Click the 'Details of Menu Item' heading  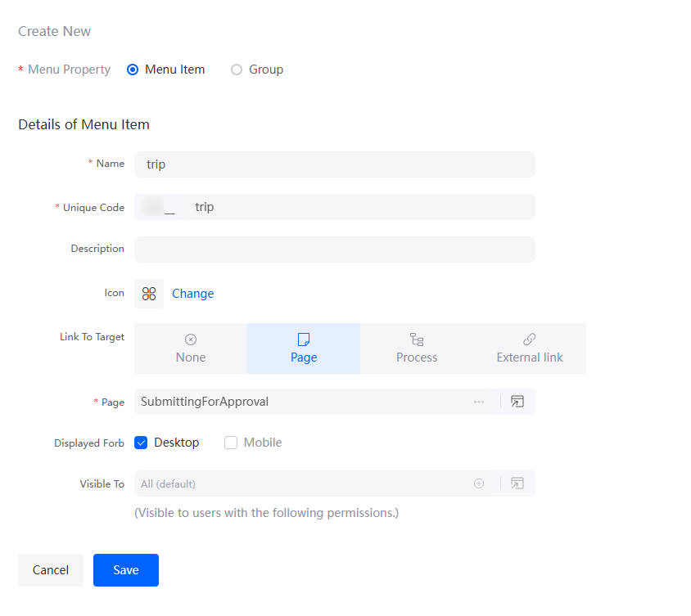[x=84, y=124]
